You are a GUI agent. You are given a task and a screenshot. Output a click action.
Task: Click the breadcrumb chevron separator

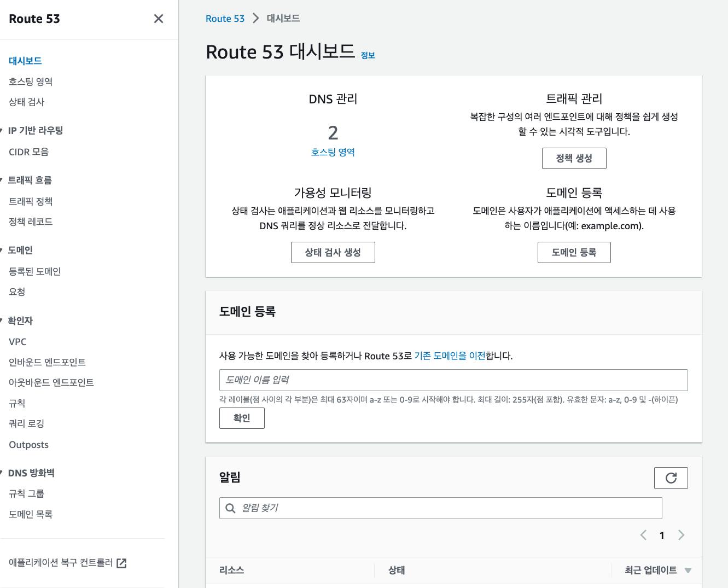coord(255,19)
